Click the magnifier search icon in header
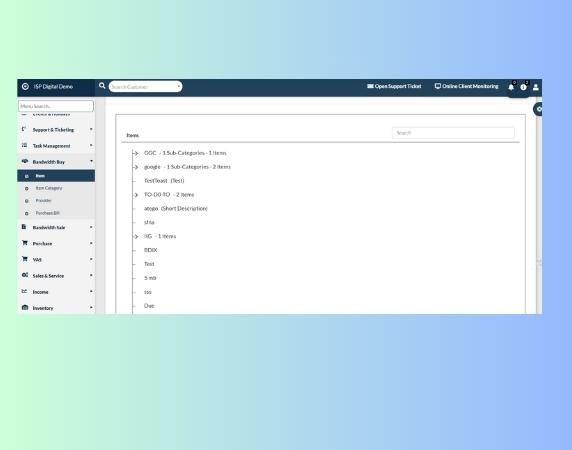Viewport: 572px width, 450px height. click(102, 86)
